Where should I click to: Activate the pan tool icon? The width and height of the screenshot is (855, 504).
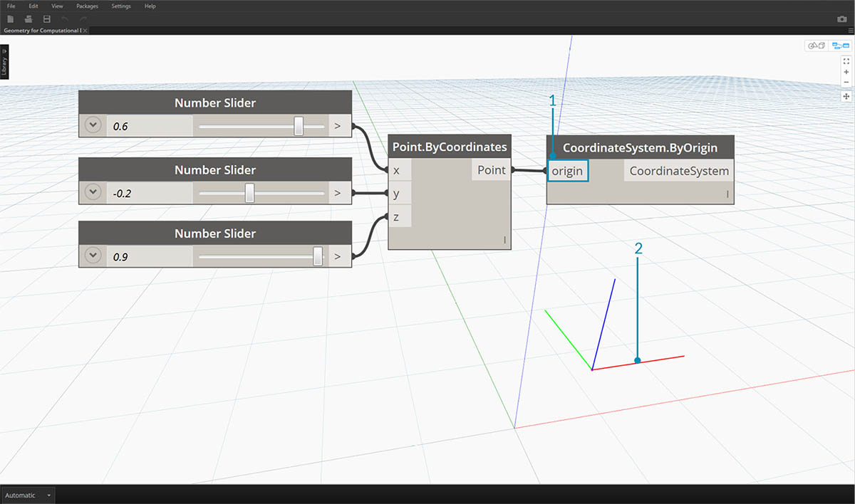[846, 95]
